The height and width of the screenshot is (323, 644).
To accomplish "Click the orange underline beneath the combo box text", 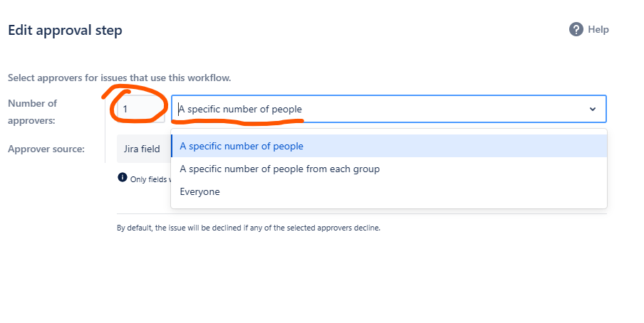I will click(237, 122).
